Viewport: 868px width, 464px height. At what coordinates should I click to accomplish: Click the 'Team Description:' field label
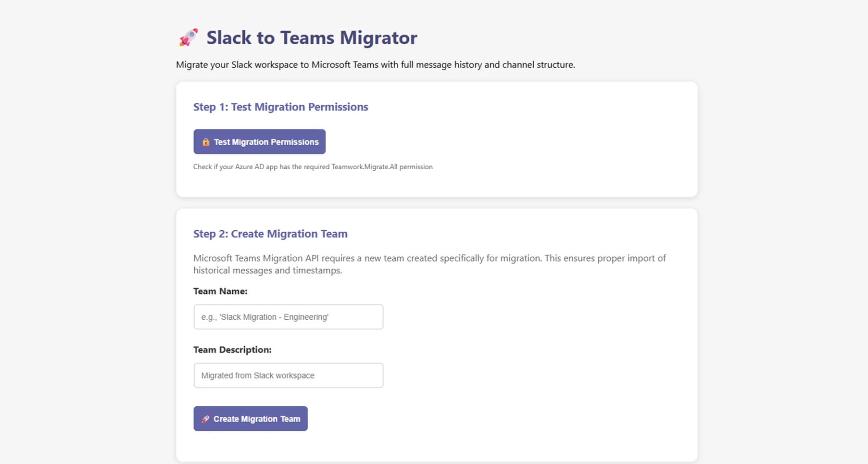232,350
